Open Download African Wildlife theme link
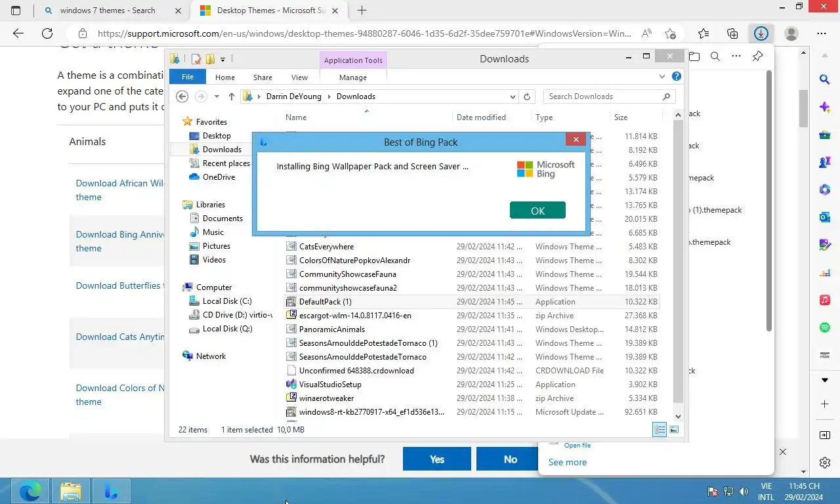The image size is (840, 504). coord(119,190)
